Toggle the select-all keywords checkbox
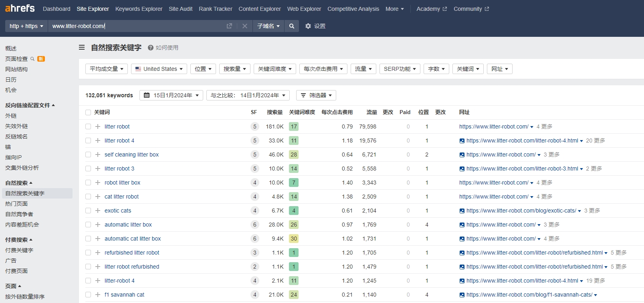The width and height of the screenshot is (644, 303). tap(88, 112)
